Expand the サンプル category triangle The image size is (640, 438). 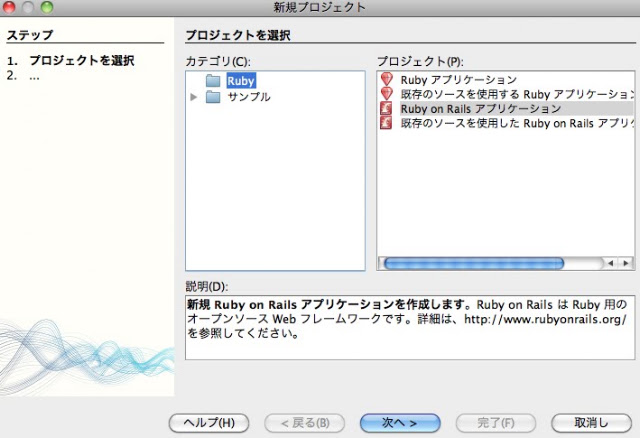194,97
